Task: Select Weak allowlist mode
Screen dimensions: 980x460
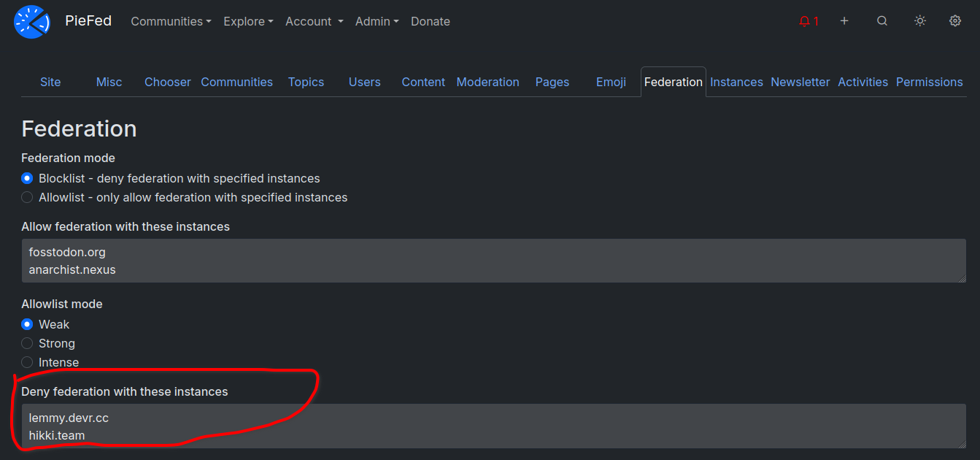Action: click(x=27, y=324)
